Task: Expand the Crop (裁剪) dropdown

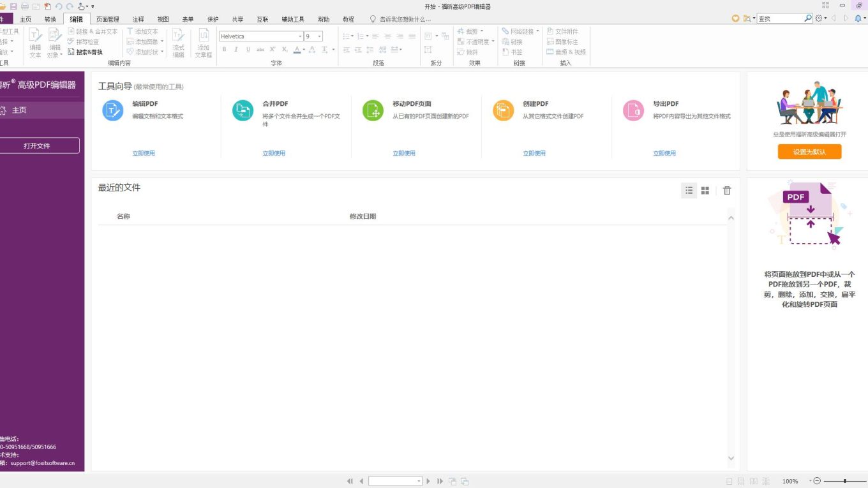Action: tap(482, 31)
